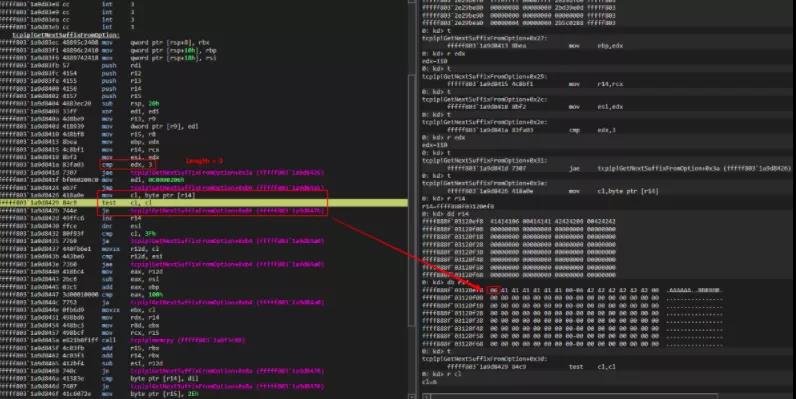Click the command pane horizontal scrollbar left arrow
Viewport: 796px width, 399px height.
(x=426, y=396)
